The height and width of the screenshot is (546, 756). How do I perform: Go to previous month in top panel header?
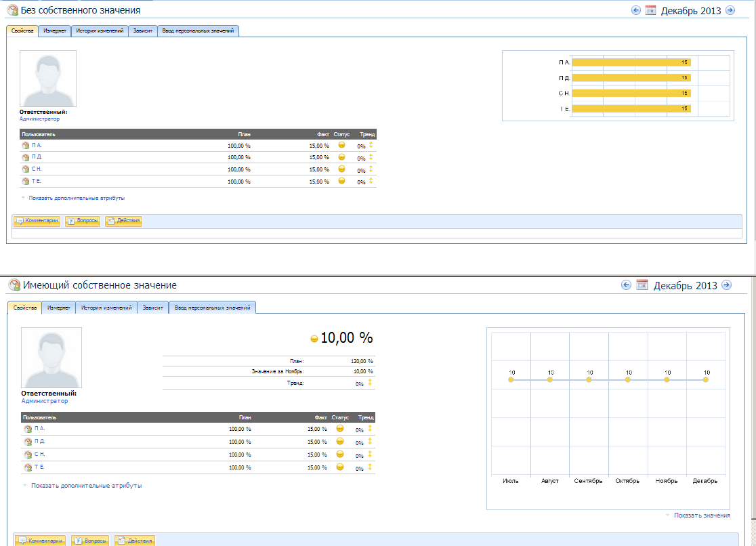[635, 10]
